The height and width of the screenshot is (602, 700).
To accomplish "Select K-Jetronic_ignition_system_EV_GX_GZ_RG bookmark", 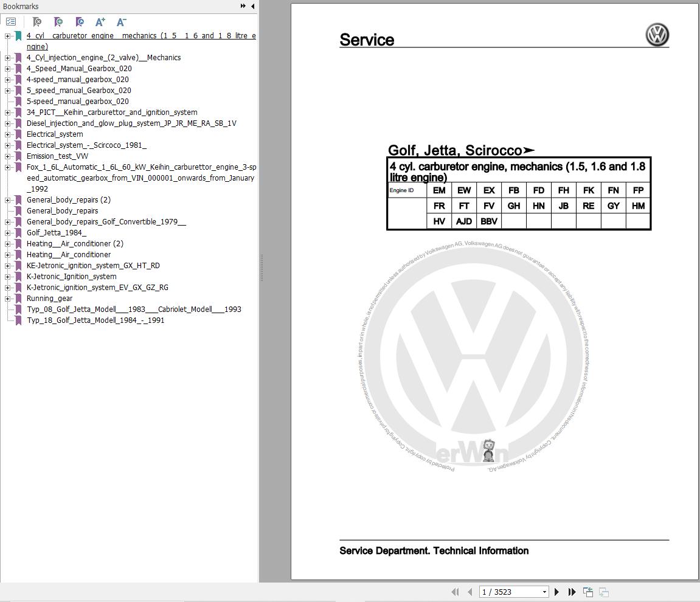I will (97, 288).
